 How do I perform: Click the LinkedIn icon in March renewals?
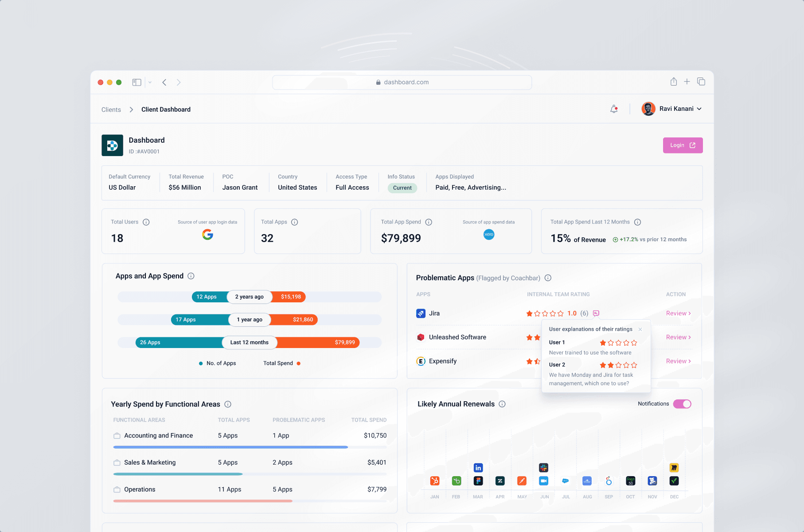tap(478, 467)
